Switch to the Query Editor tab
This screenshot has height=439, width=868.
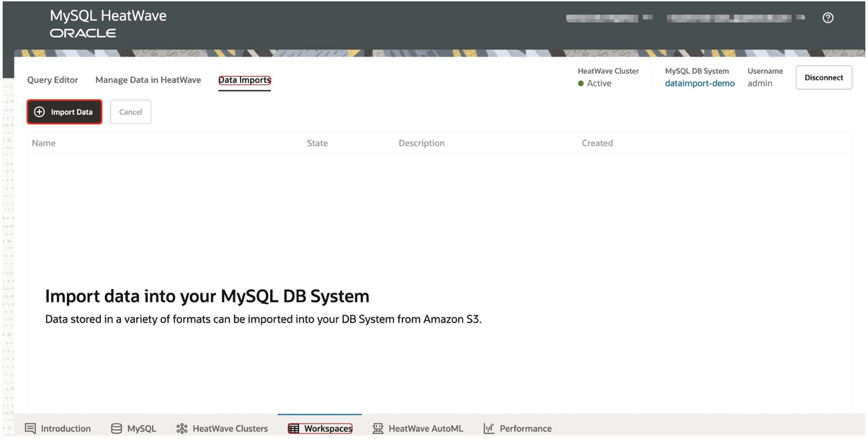[x=52, y=80]
